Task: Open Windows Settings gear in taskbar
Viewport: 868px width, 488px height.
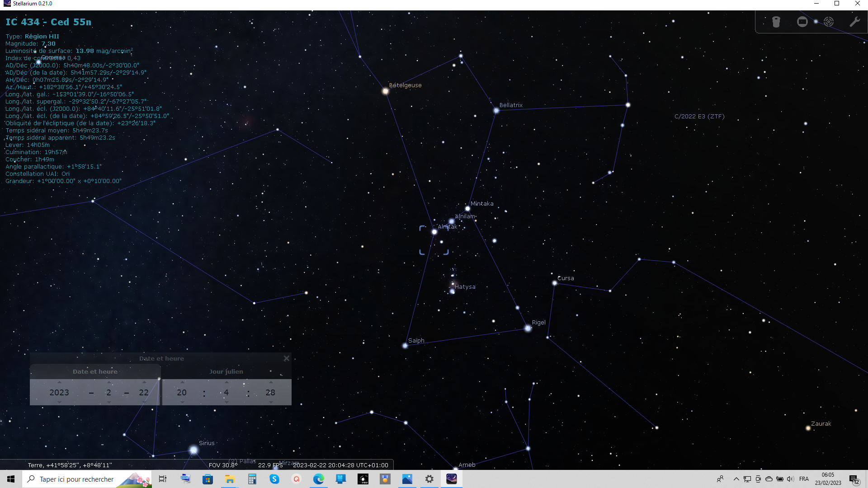Action: pyautogui.click(x=429, y=479)
